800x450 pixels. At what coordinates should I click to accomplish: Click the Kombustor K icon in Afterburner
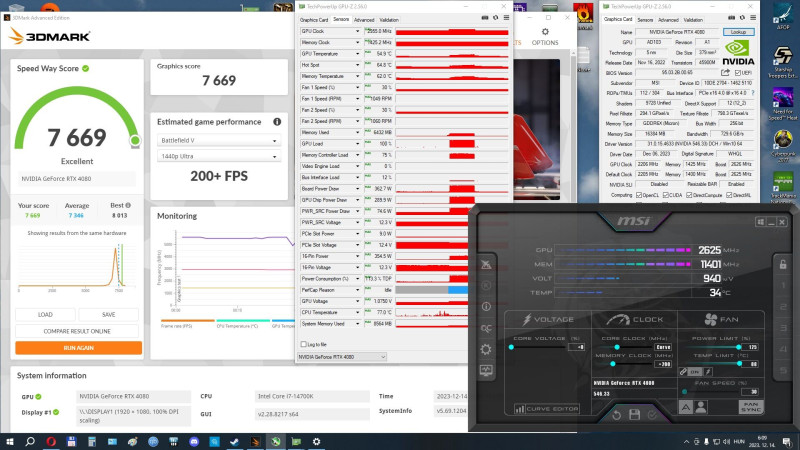[x=486, y=286]
